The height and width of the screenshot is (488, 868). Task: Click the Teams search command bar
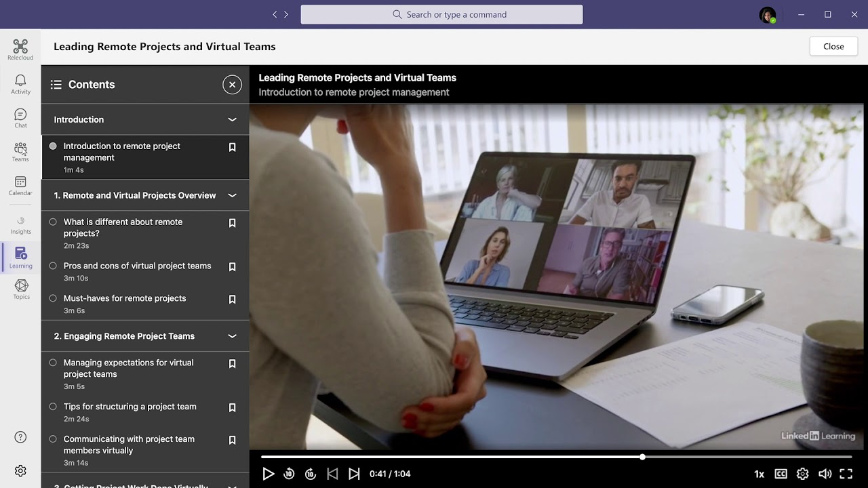coord(441,14)
